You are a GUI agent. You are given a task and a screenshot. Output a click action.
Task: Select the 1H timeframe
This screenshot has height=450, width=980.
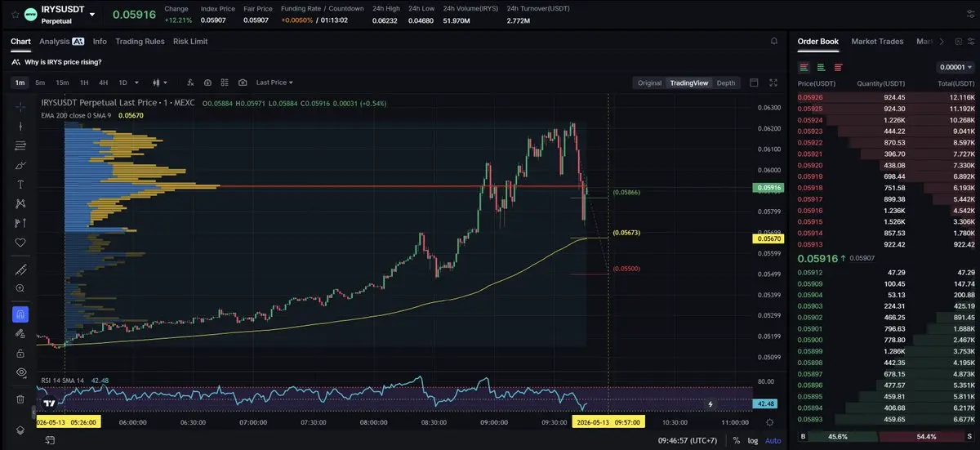coord(83,82)
